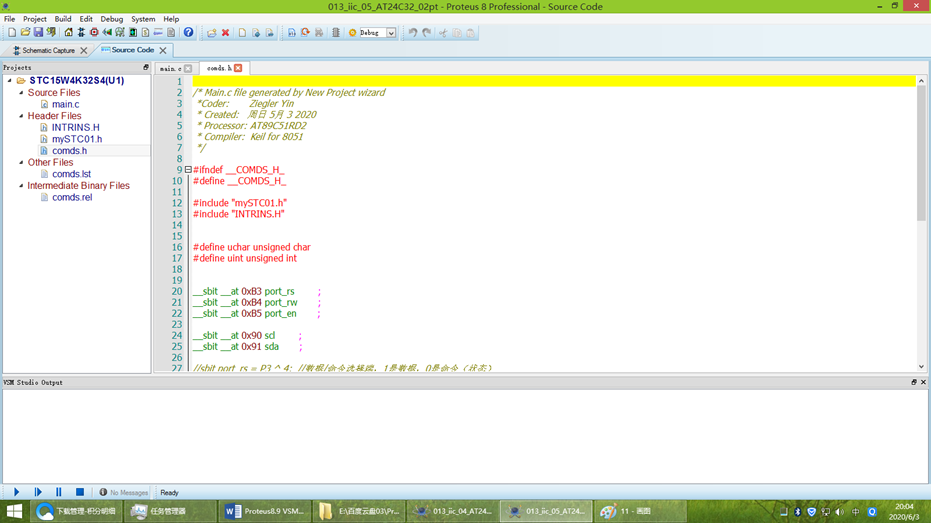The height and width of the screenshot is (524, 931).
Task: Click the Copy icon in toolbar
Action: (457, 33)
